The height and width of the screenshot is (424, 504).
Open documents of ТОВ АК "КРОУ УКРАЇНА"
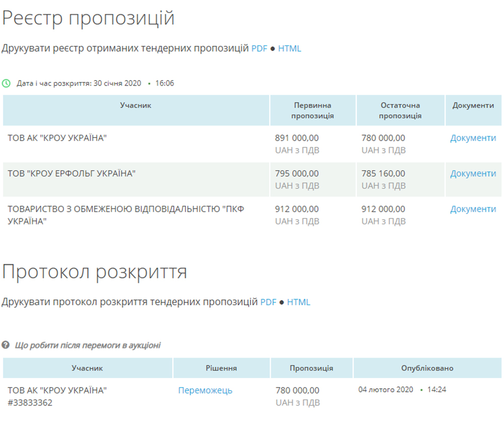coord(473,138)
